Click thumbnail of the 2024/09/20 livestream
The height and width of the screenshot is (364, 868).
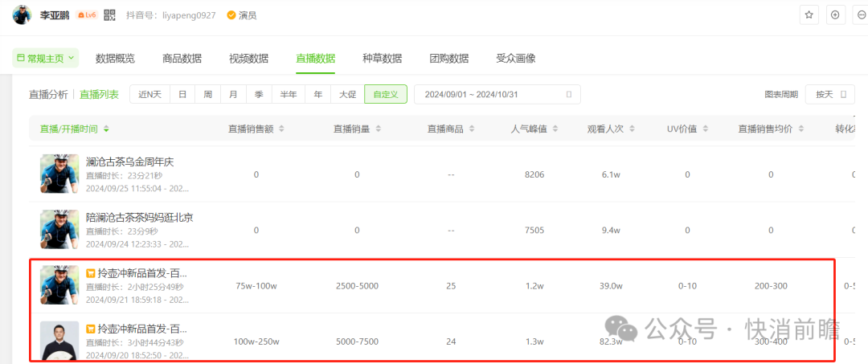[x=59, y=341]
